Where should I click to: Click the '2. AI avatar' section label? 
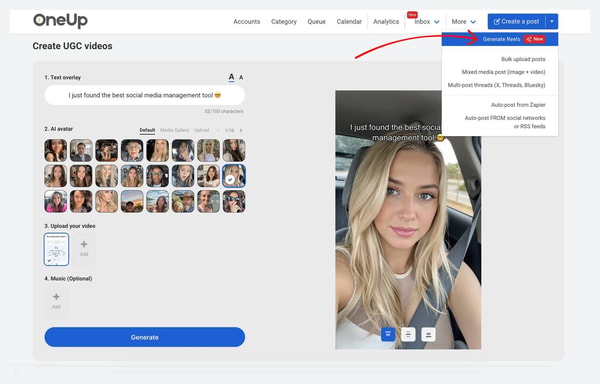pos(59,129)
